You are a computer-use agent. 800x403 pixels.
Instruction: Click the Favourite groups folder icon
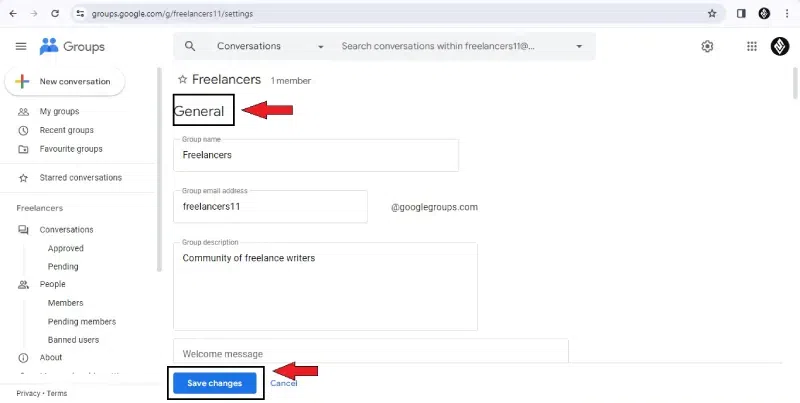(x=23, y=149)
